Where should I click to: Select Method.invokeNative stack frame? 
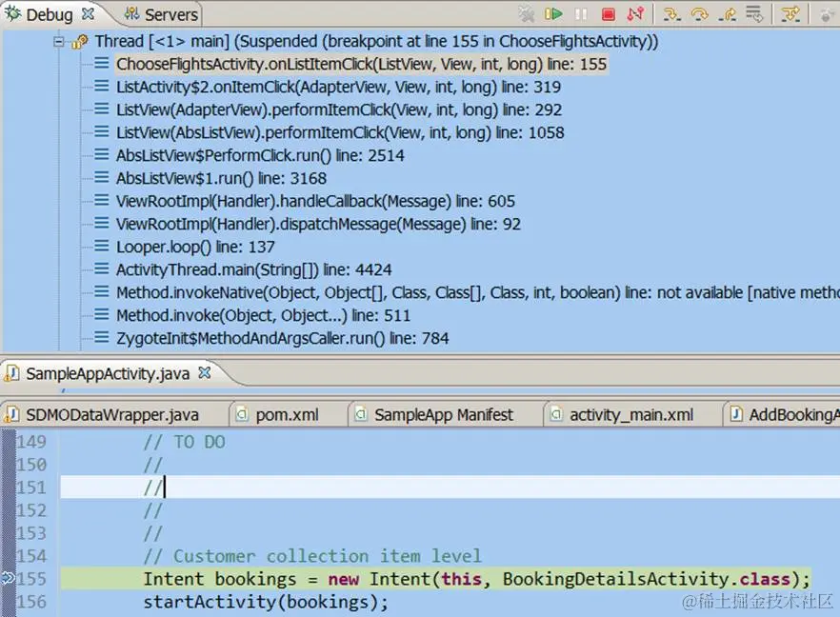coord(477,292)
